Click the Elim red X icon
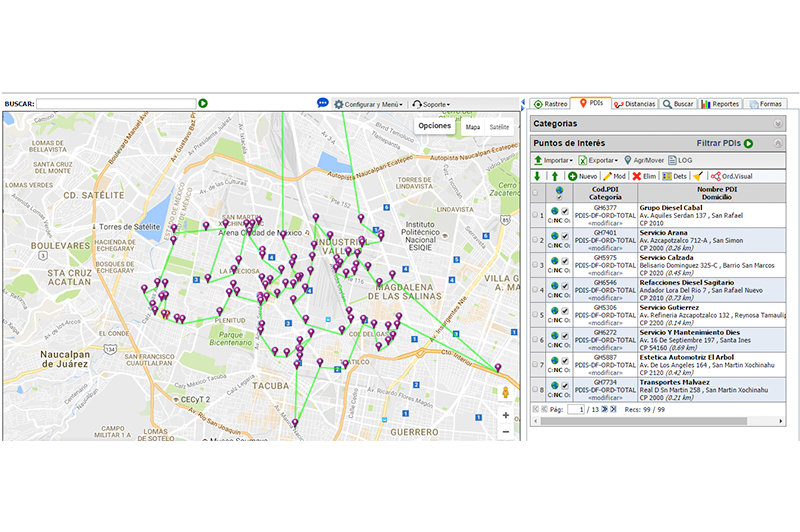Screen dimensions: 800x532 [637, 176]
